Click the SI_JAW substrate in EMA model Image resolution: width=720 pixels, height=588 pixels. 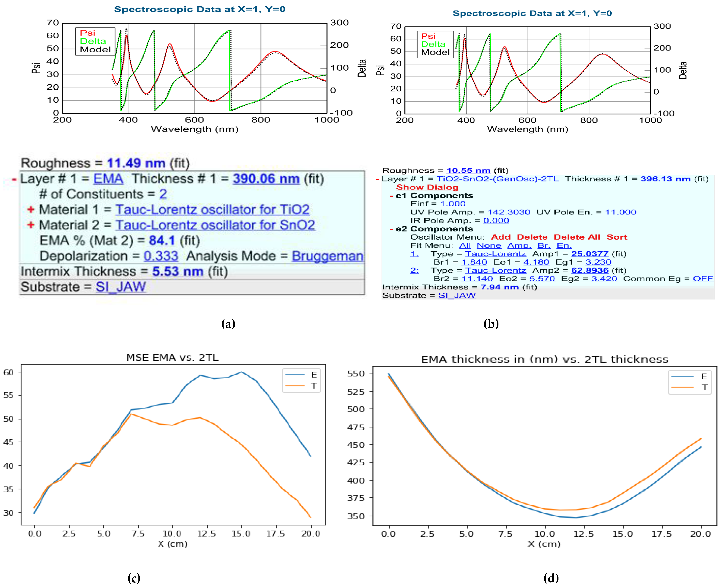point(121,287)
